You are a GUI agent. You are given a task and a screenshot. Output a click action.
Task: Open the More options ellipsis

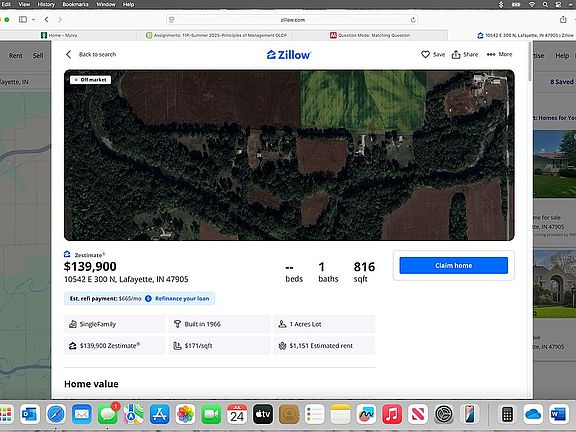tap(491, 54)
